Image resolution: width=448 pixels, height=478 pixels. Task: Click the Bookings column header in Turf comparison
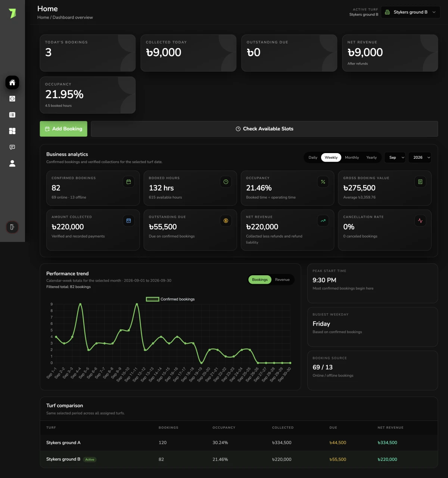pos(168,428)
